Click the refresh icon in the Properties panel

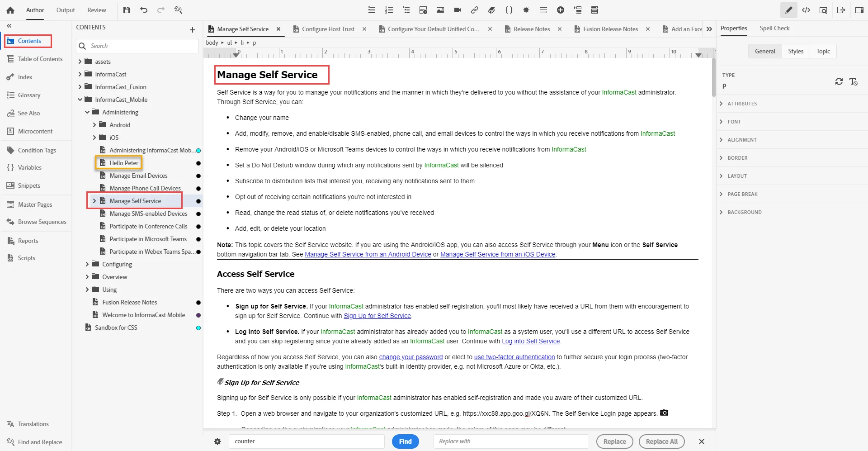tap(839, 81)
